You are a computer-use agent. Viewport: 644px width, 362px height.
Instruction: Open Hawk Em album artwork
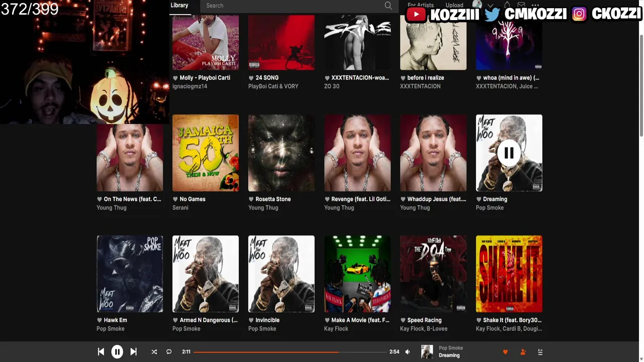pyautogui.click(x=130, y=274)
